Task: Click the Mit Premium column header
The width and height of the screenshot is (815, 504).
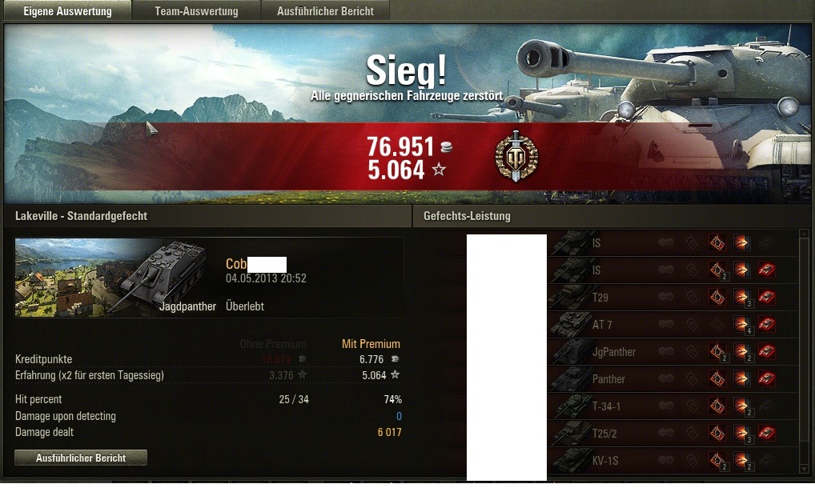Action: [371, 343]
